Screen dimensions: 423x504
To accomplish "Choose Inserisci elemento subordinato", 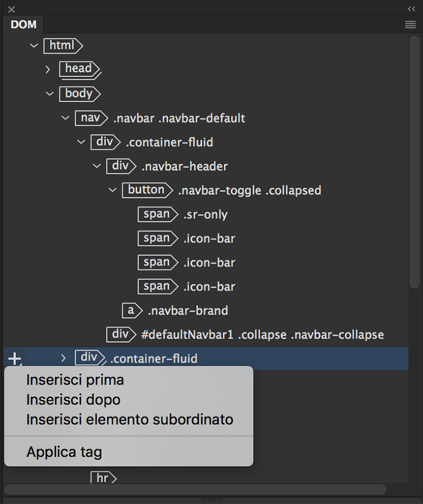I will coord(129,419).
